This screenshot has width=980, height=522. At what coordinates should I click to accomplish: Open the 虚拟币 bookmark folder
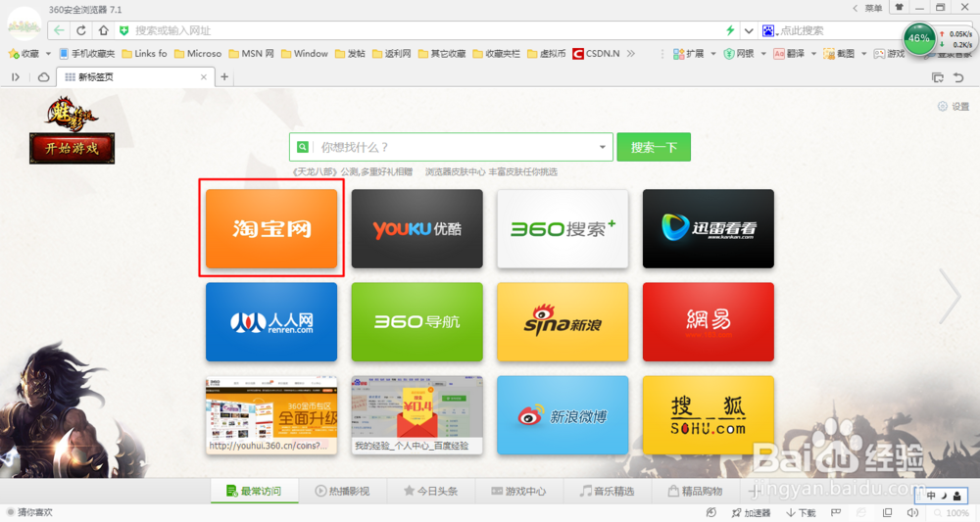click(x=546, y=54)
